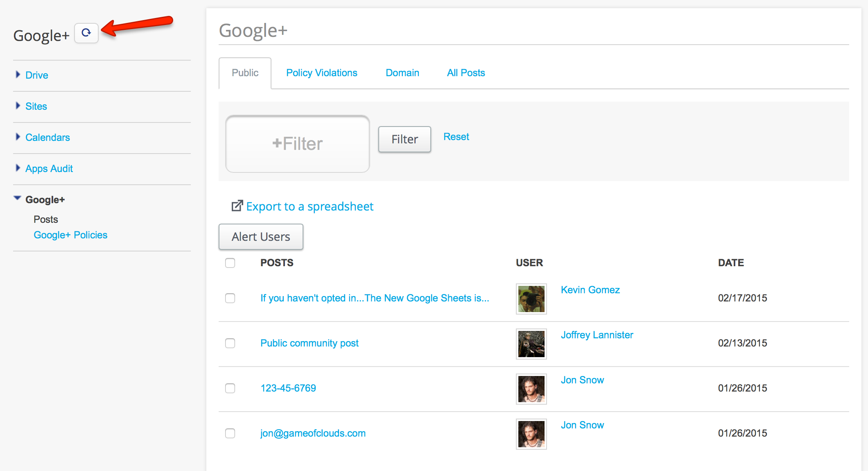Click the USER column header

[529, 263]
